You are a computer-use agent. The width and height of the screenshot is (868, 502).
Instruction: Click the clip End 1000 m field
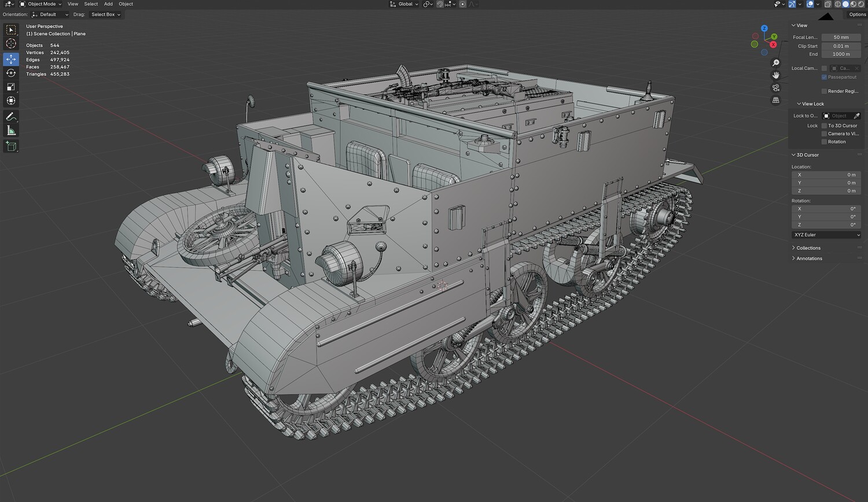[x=841, y=54]
